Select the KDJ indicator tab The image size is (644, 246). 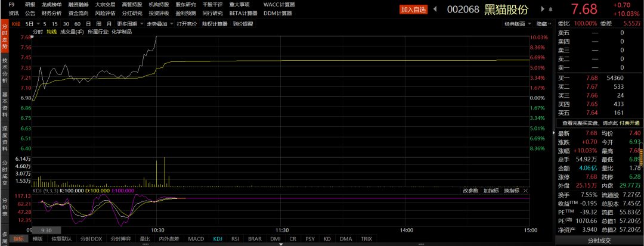point(218,238)
